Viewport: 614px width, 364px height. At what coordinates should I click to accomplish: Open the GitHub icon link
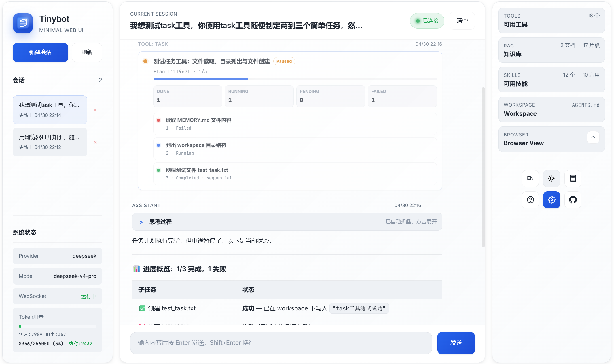[x=573, y=200]
